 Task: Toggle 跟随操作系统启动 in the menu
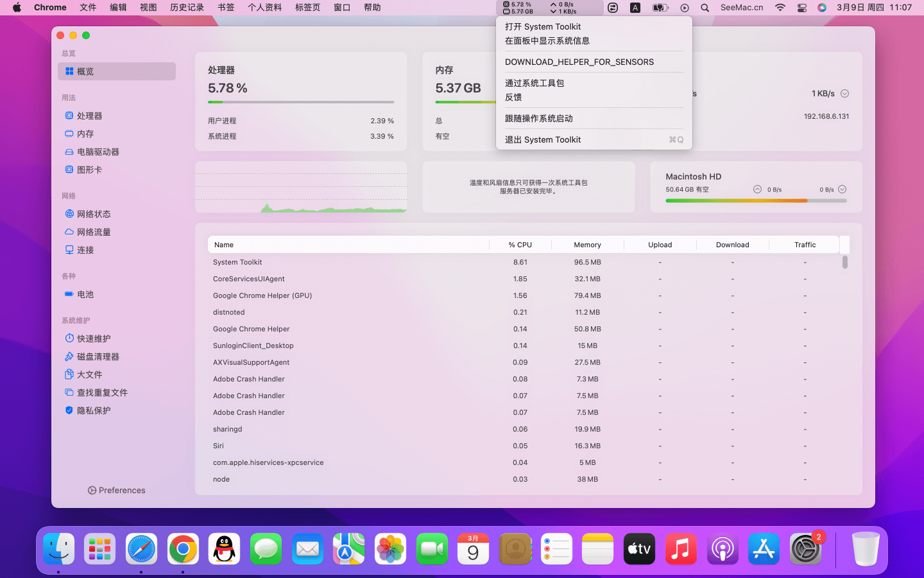point(538,118)
